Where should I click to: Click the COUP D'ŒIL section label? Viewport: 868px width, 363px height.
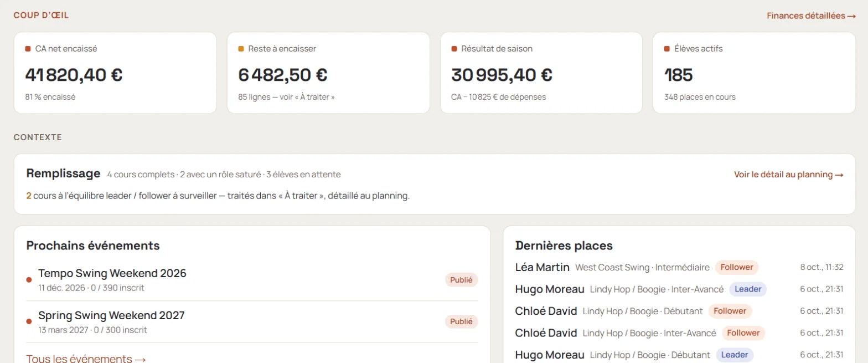pyautogui.click(x=41, y=16)
